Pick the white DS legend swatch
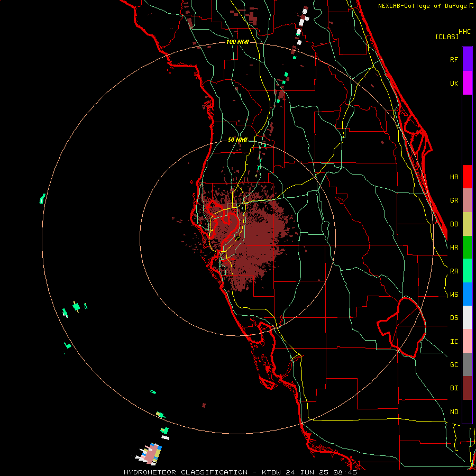 [467, 317]
